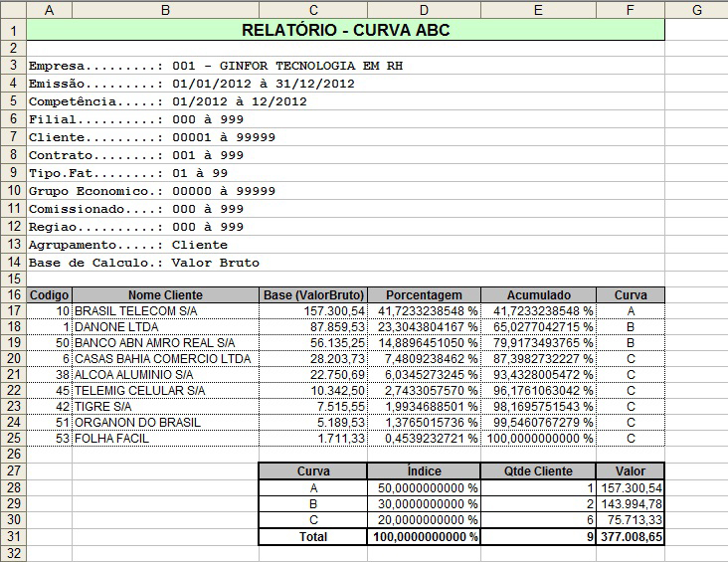The image size is (728, 562).
Task: Click the 30,0000000000 % index cell
Action: pyautogui.click(x=424, y=504)
